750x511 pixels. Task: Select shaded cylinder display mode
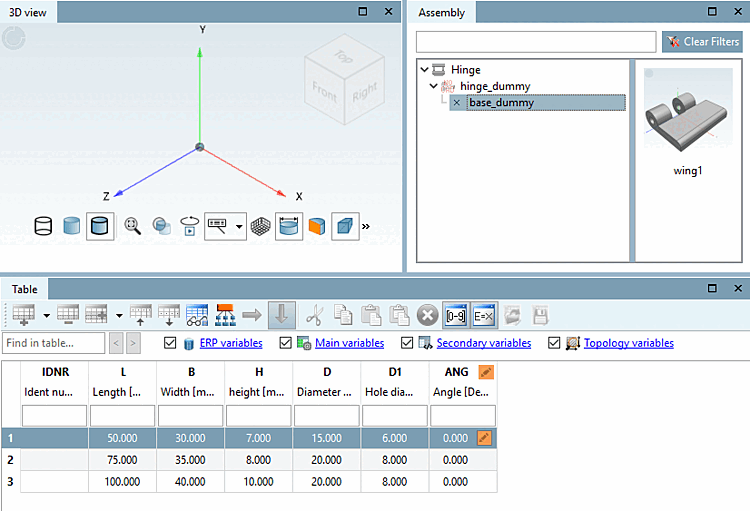[71, 226]
